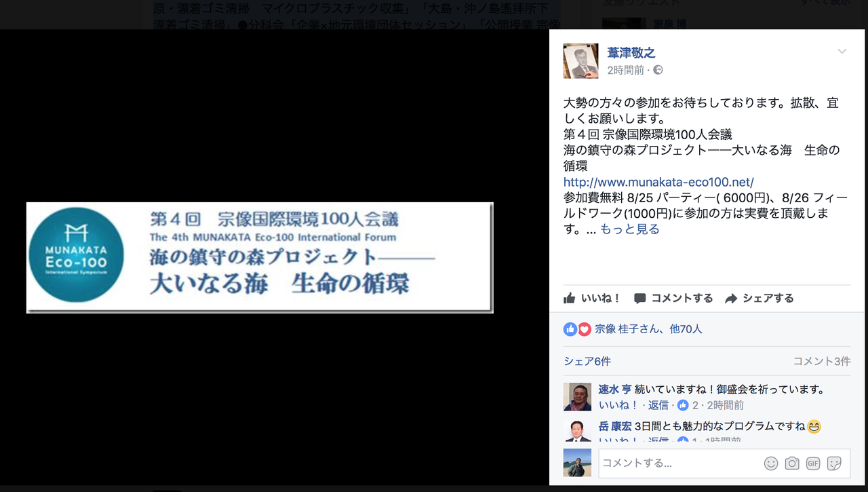
Task: Click the いいね! thumbs-up icon
Action: (570, 298)
